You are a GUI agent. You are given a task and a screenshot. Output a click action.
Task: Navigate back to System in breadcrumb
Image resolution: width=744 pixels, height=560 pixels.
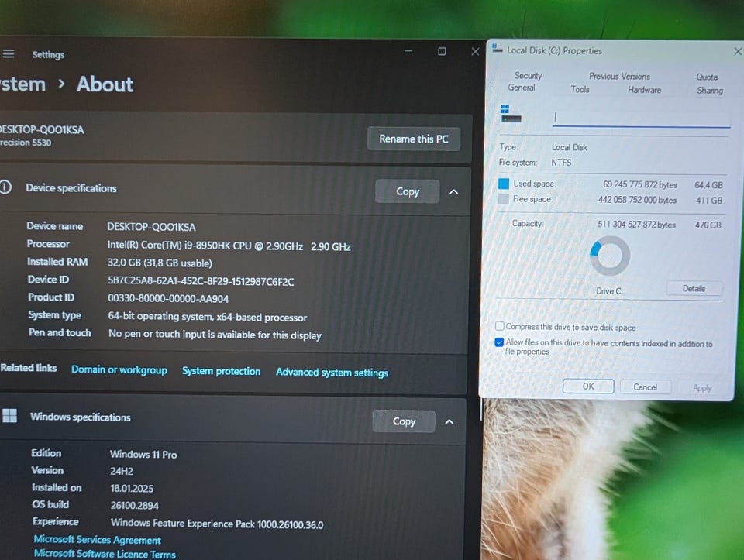[22, 84]
